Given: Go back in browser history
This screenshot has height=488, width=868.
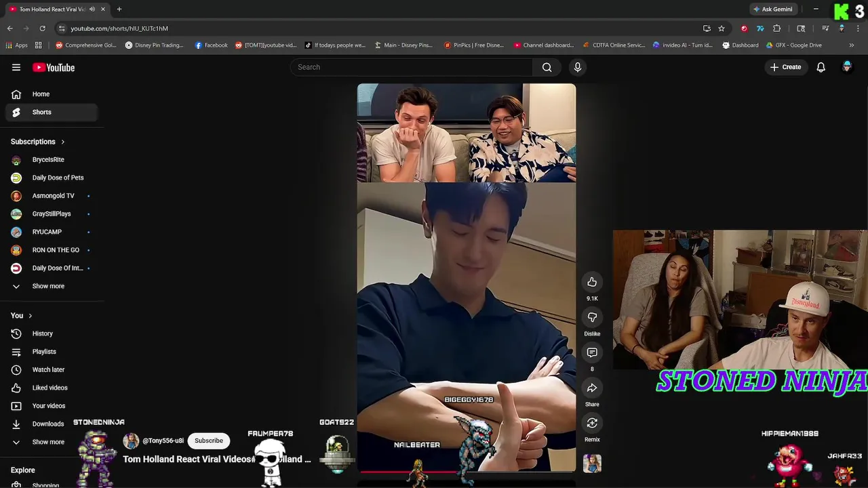Looking at the screenshot, I should [9, 28].
